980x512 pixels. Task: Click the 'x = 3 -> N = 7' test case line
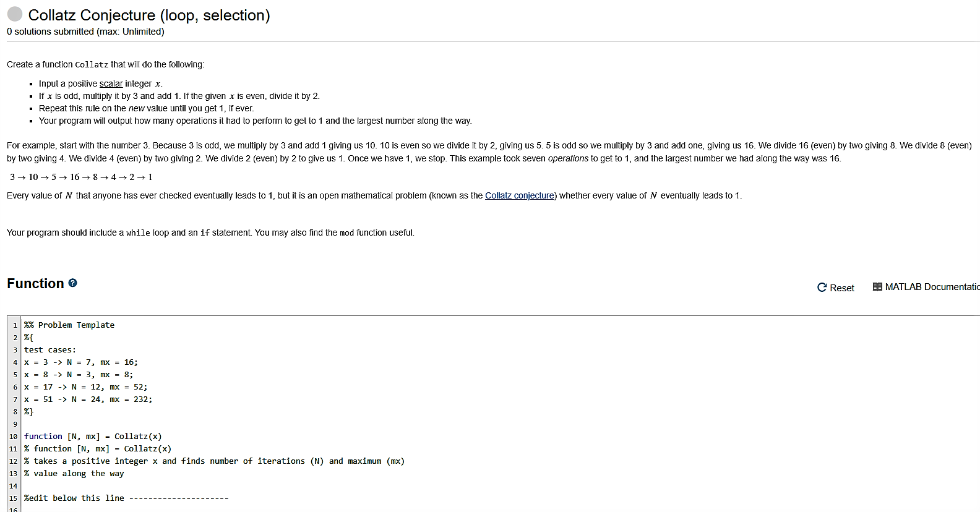80,362
